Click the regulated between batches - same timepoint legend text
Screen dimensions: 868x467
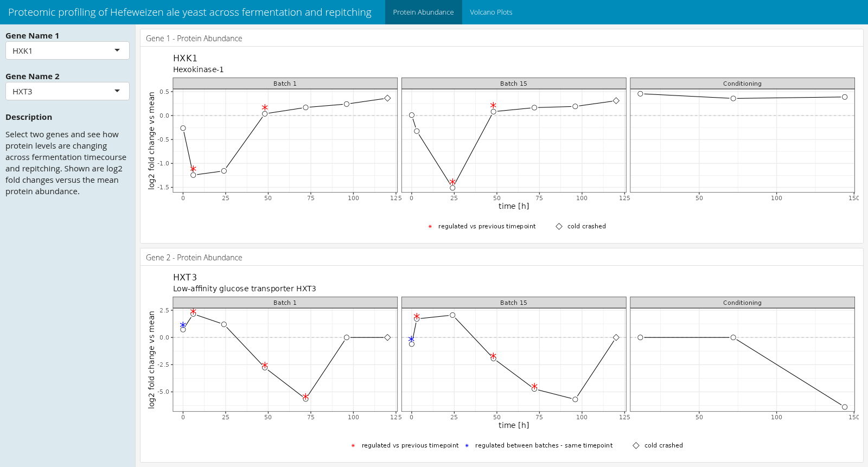point(544,446)
